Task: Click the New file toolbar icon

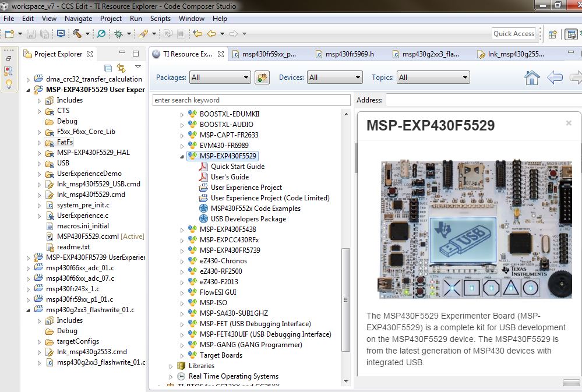Action: coord(10,34)
